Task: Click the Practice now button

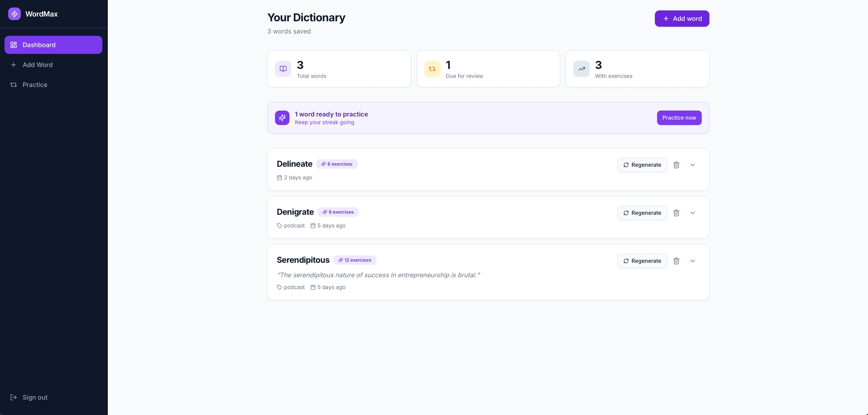Action: click(679, 118)
